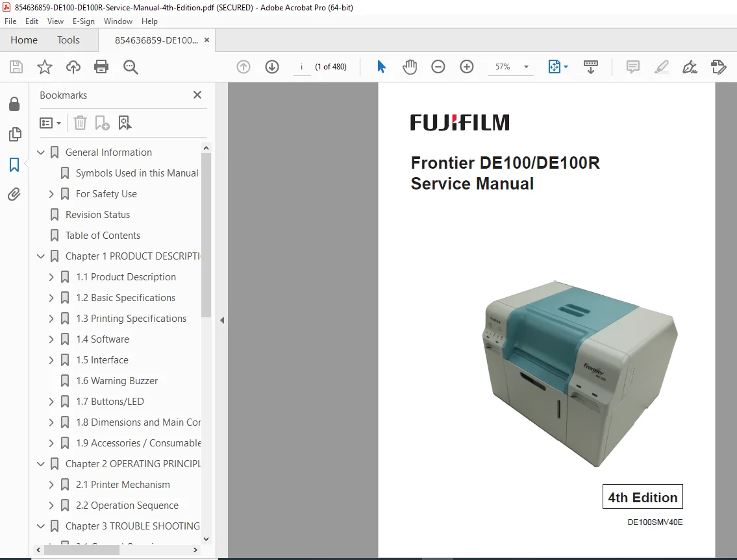Screen dimensions: 737x560
Task: Print the document with printer icon
Action: (101, 67)
